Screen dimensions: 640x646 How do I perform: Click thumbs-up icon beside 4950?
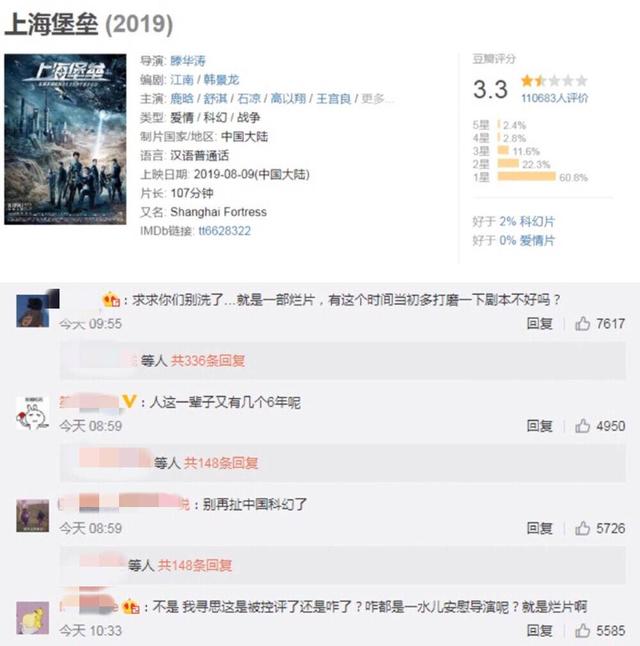(x=582, y=426)
